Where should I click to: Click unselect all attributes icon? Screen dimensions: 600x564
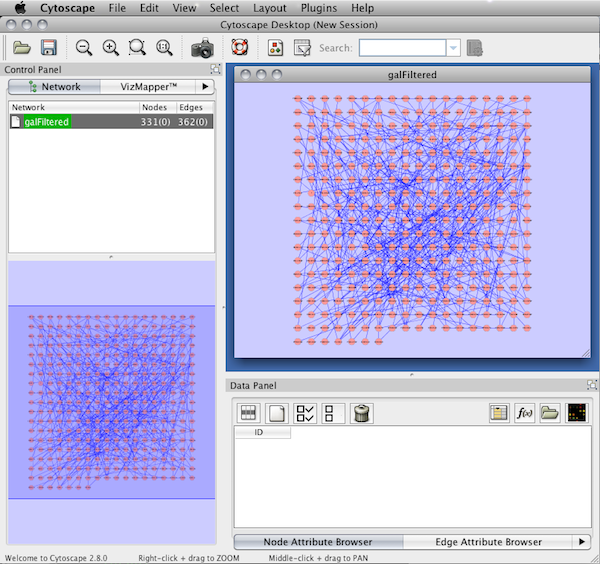tap(334, 412)
